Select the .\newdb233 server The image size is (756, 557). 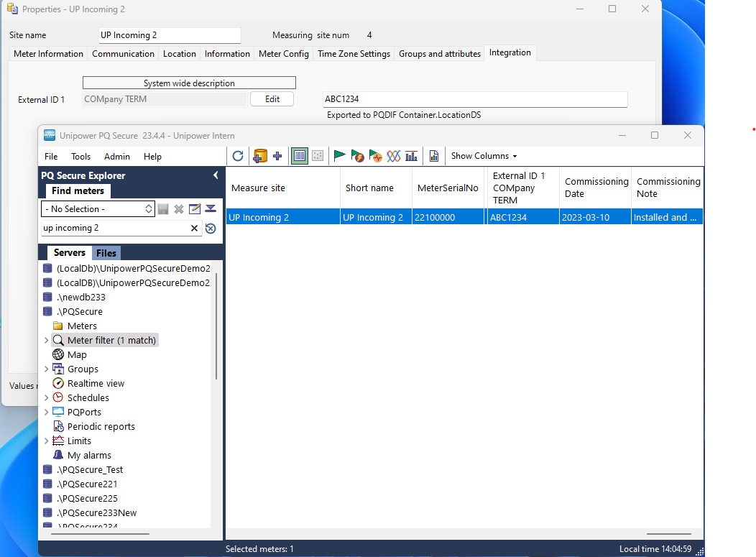coord(81,297)
